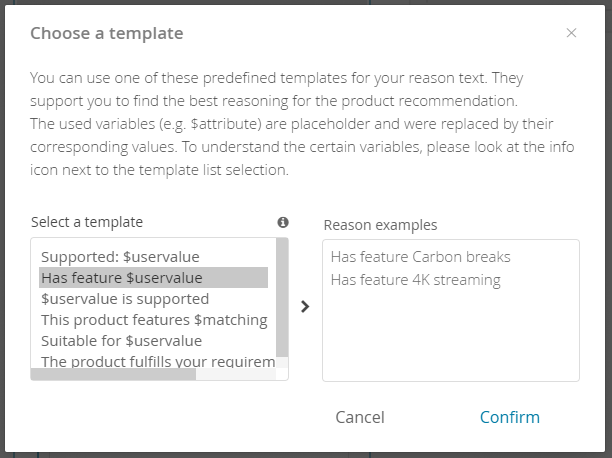Select the "Supported: $uservalue" template
Image resolution: width=612 pixels, height=458 pixels.
[120, 257]
